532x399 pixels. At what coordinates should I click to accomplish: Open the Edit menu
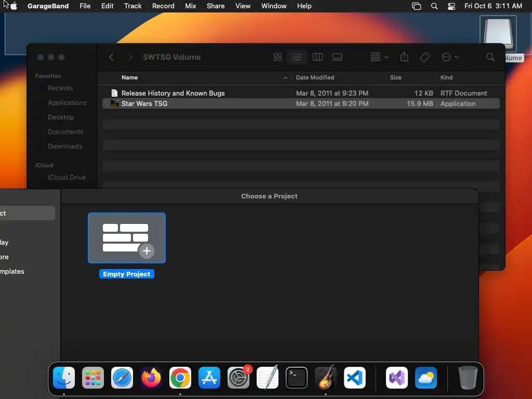click(107, 6)
